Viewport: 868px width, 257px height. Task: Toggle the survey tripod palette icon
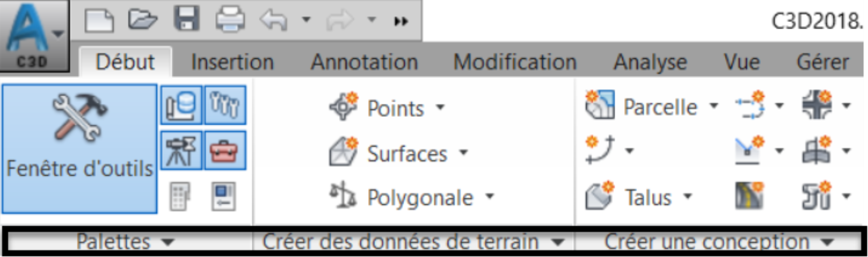181,151
